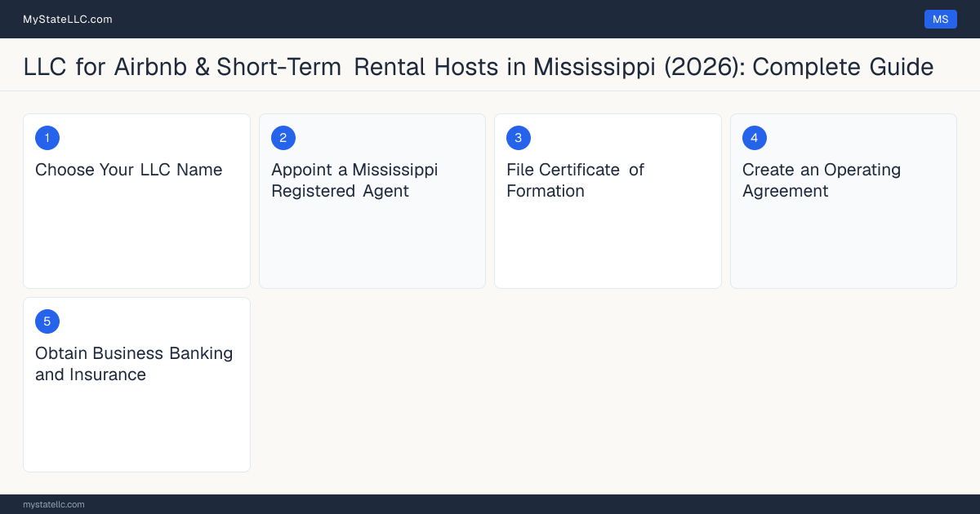Viewport: 980px width, 514px height.
Task: Select the step 3 number circle
Action: click(x=519, y=138)
